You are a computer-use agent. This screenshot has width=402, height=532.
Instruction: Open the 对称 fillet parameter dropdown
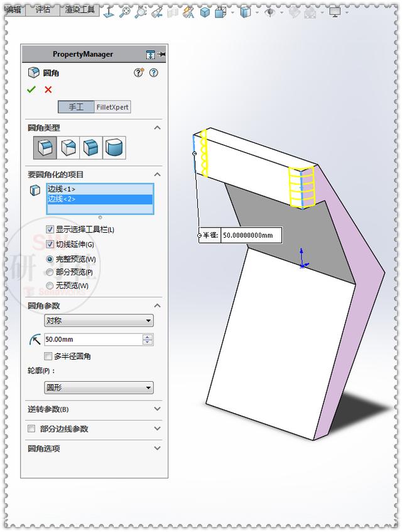[x=99, y=320]
